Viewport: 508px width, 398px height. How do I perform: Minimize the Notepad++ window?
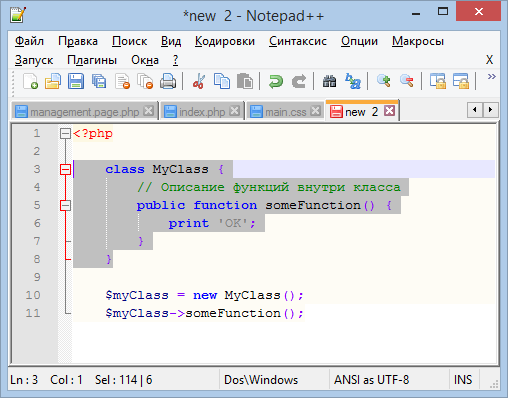pyautogui.click(x=416, y=13)
